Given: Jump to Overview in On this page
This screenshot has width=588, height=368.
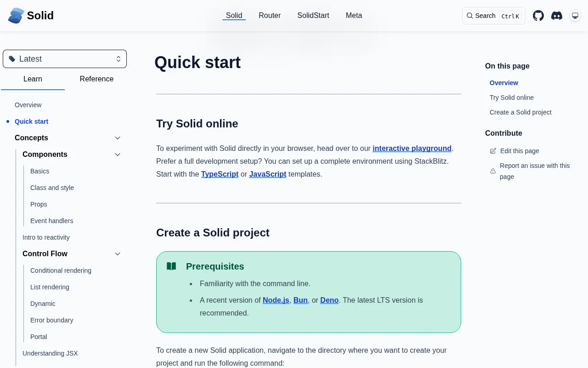Looking at the screenshot, I should (504, 83).
